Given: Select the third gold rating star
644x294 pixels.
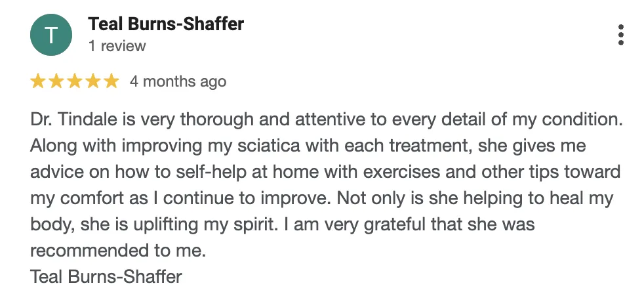Looking at the screenshot, I should 75,81.
